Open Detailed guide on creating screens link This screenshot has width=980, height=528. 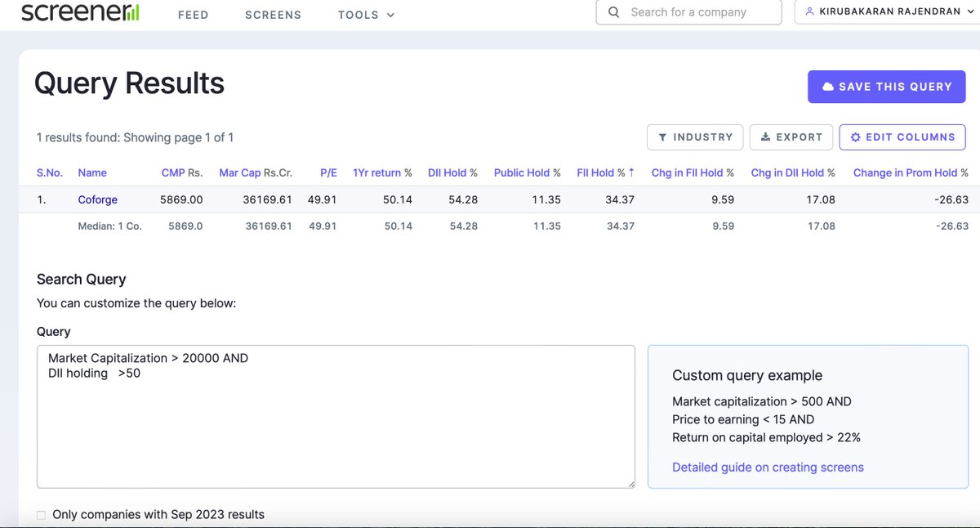click(768, 468)
